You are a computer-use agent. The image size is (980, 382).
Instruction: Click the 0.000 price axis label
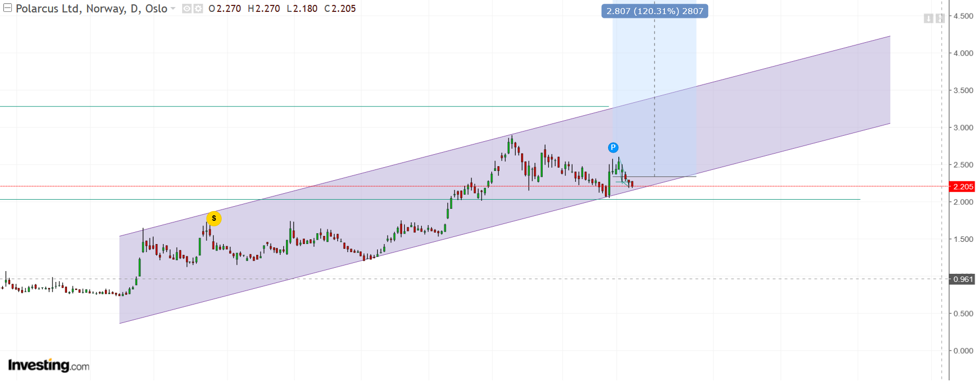click(x=963, y=351)
